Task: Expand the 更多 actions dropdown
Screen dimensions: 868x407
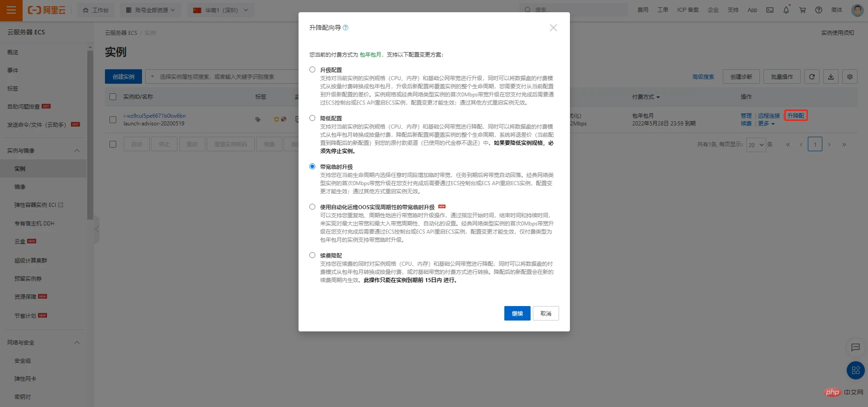Action: [766, 124]
